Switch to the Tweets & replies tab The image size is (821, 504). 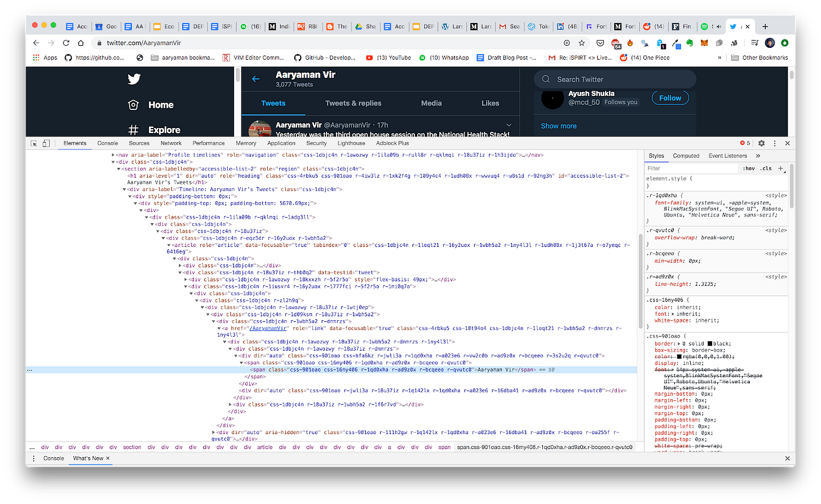pos(354,103)
